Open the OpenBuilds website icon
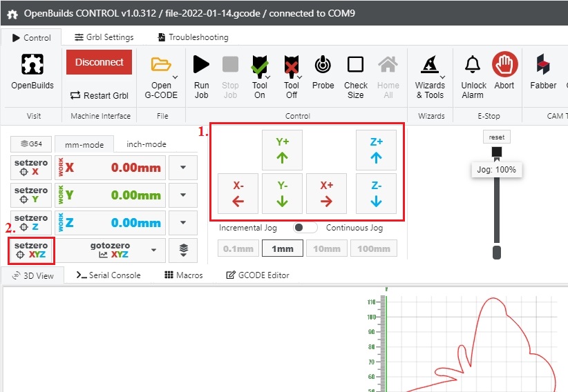 [x=32, y=64]
